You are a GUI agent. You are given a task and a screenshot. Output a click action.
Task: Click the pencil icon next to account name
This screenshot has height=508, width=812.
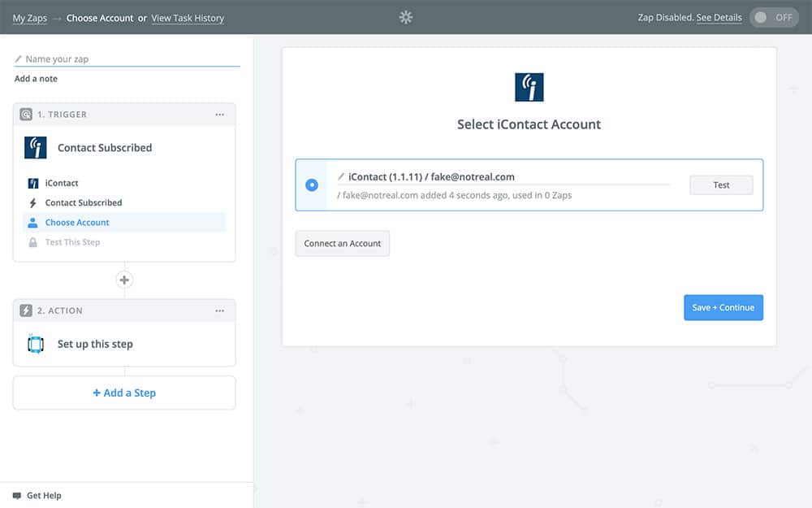tap(341, 176)
